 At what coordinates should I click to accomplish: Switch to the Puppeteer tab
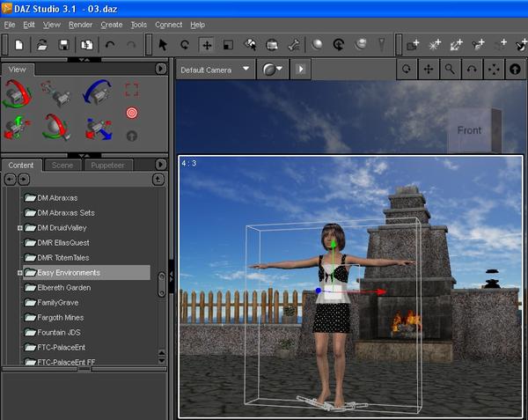(107, 166)
